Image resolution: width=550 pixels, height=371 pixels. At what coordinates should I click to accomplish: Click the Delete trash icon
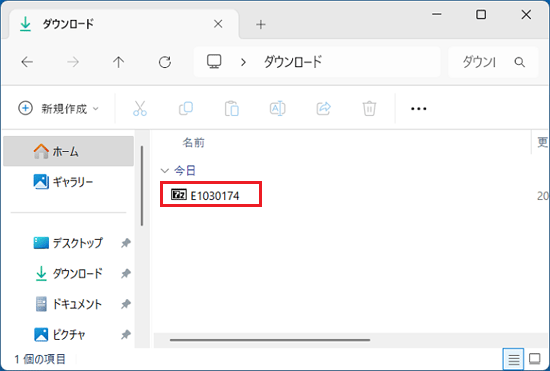[369, 108]
